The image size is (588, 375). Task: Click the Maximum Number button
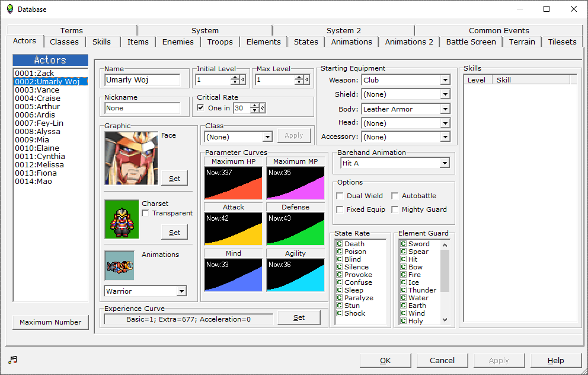(50, 322)
